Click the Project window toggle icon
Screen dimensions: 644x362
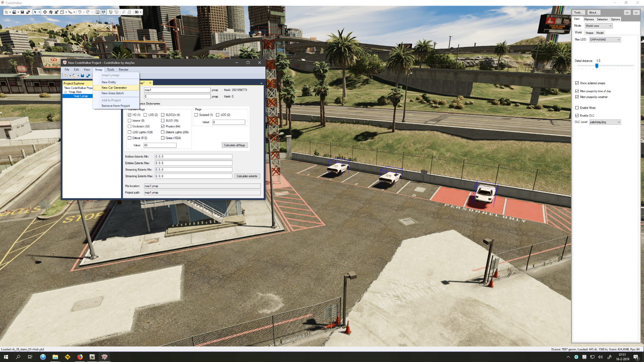tap(104, 12)
